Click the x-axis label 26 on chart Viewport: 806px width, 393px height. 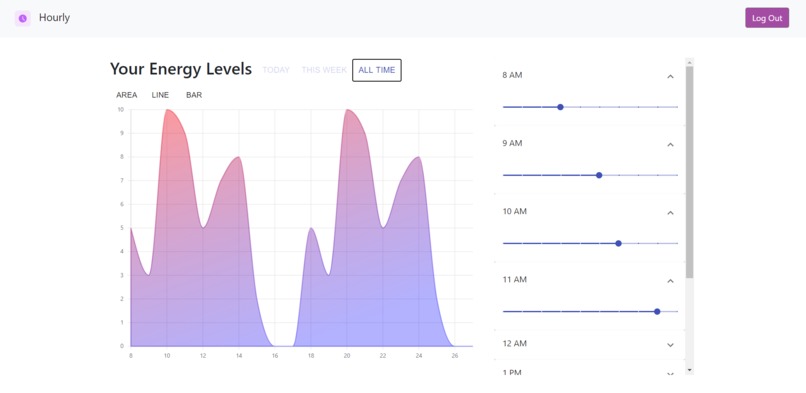click(454, 355)
